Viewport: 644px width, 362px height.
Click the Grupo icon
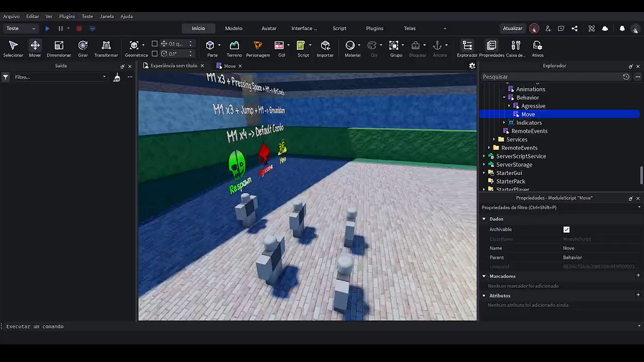(x=394, y=45)
